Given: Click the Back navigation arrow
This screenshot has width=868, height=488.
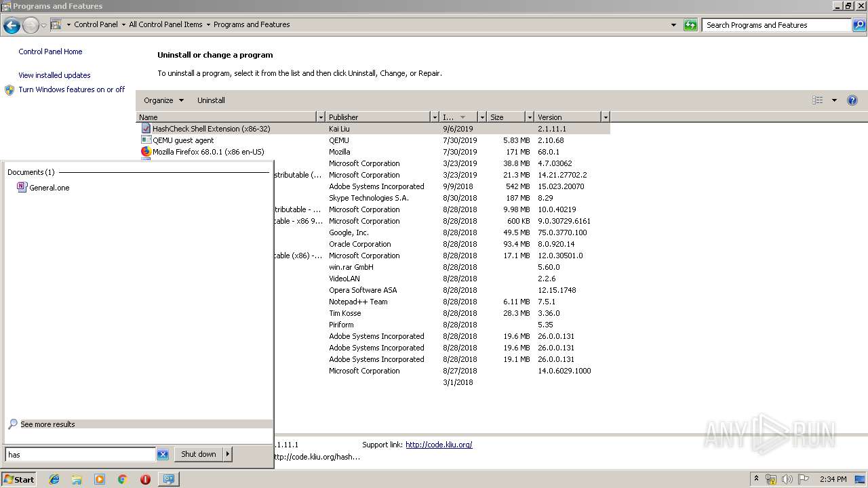Looking at the screenshot, I should (x=12, y=25).
